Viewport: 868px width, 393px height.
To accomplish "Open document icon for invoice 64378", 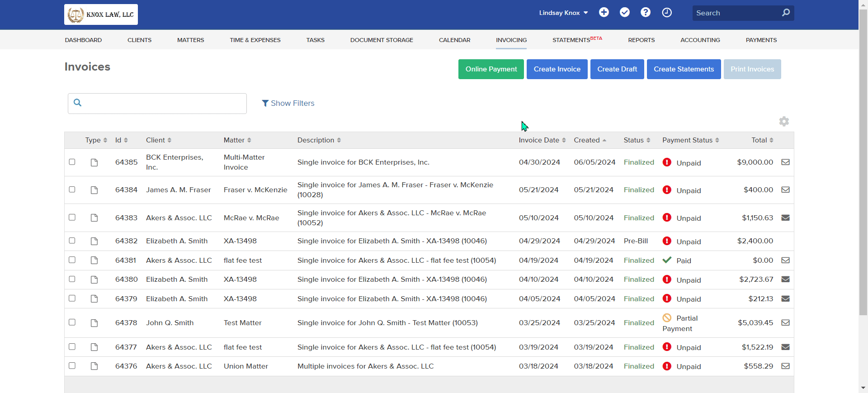I will click(x=94, y=323).
